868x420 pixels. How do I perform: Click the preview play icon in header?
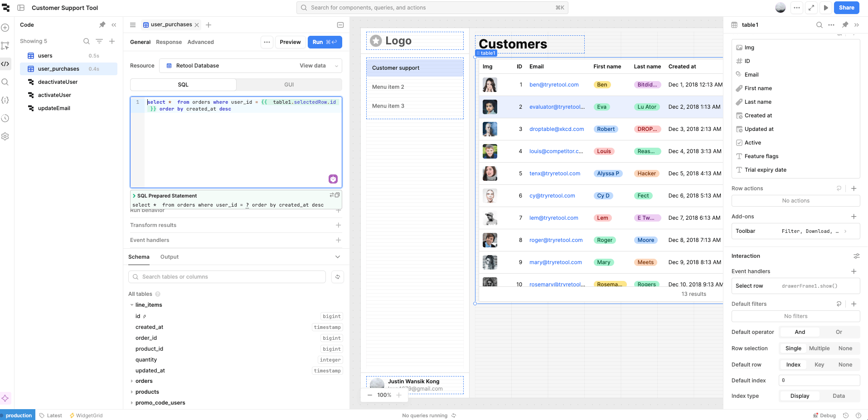click(x=826, y=8)
